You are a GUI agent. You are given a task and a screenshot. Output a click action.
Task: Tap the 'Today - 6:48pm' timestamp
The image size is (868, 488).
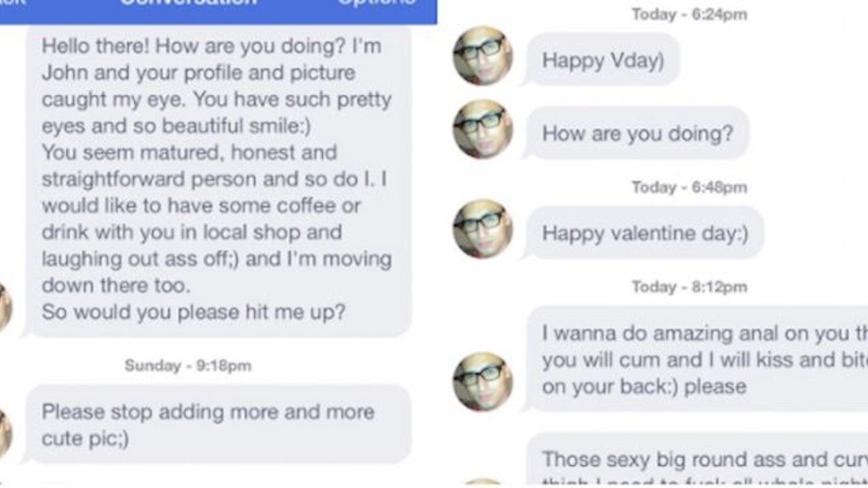690,188
